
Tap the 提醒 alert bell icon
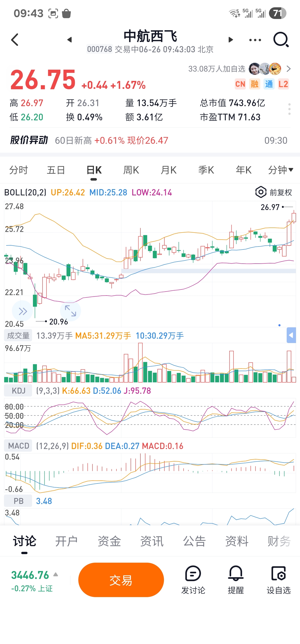pyautogui.click(x=236, y=580)
